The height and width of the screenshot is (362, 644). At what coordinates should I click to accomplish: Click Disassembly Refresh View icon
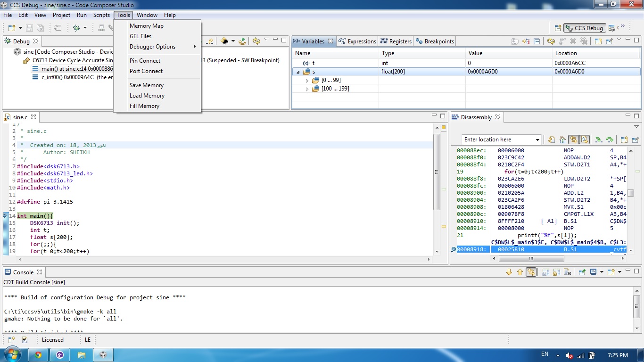pos(551,140)
